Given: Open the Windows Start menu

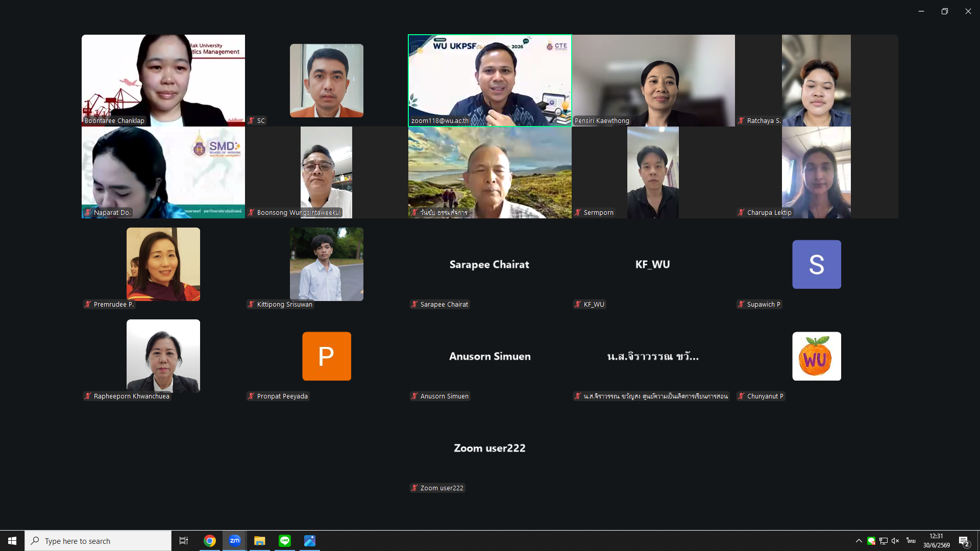Looking at the screenshot, I should coord(12,541).
